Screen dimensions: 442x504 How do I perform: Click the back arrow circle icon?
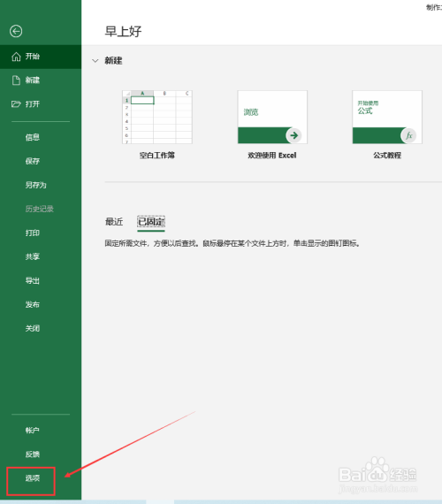[16, 31]
